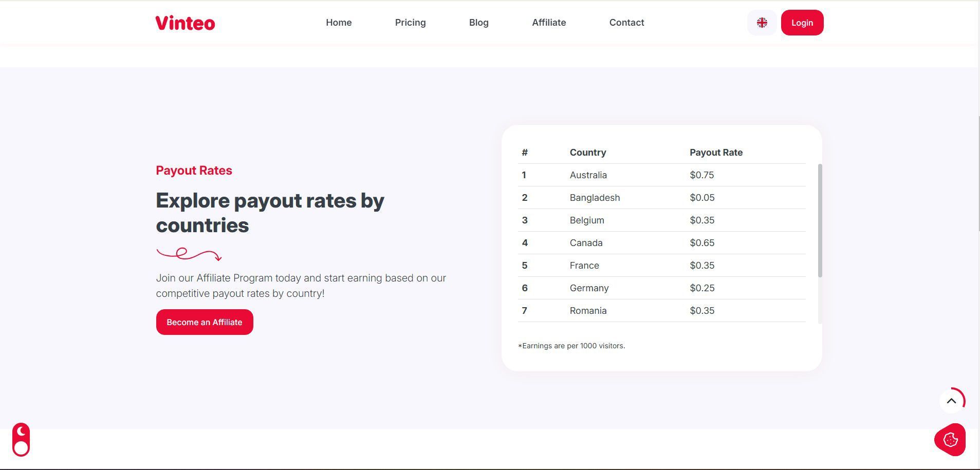Click the Germany $0.25 payout rate
This screenshot has height=470, width=980.
point(702,288)
